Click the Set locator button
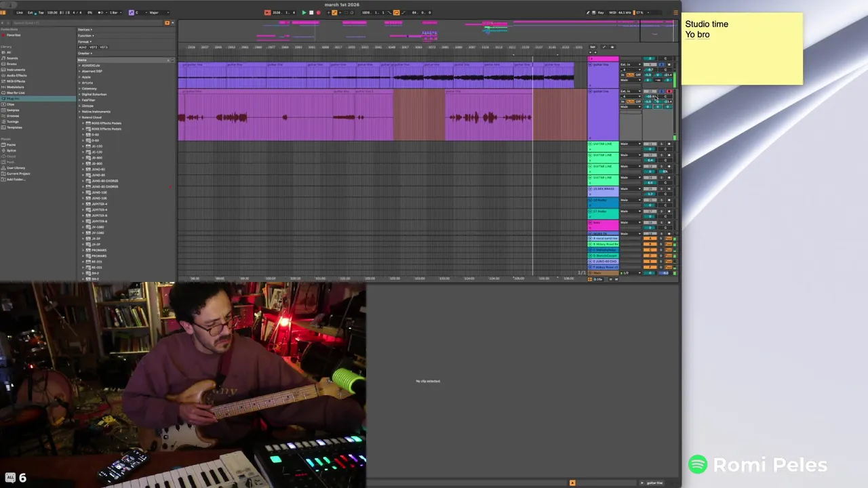Image resolution: width=868 pixels, height=488 pixels. click(x=593, y=47)
